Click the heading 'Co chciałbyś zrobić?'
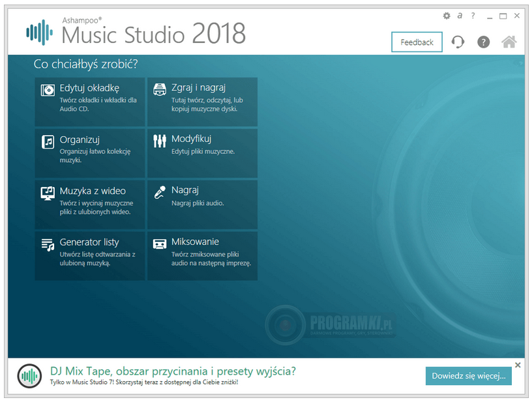Image resolution: width=532 pixels, height=400 pixels. (x=85, y=64)
